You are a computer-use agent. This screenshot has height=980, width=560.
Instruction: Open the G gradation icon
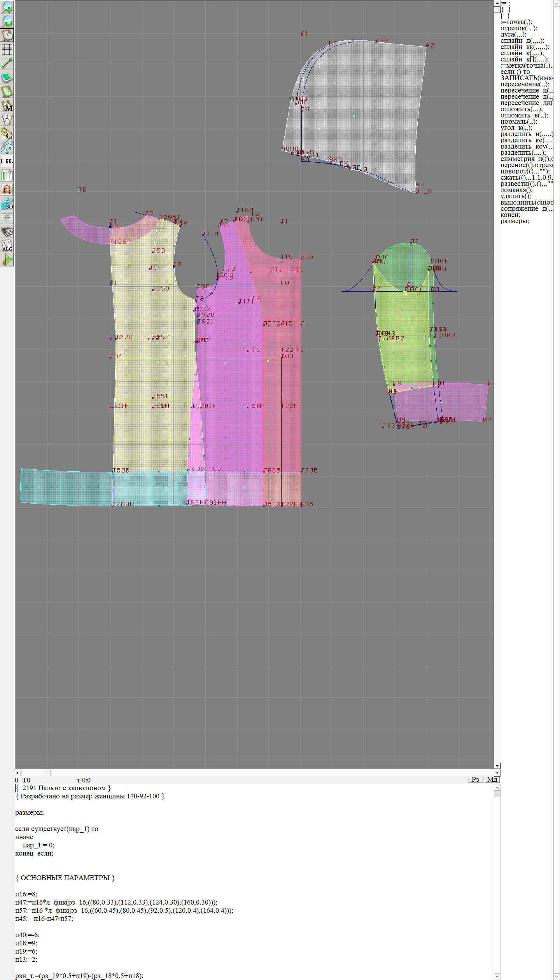pos(7,133)
